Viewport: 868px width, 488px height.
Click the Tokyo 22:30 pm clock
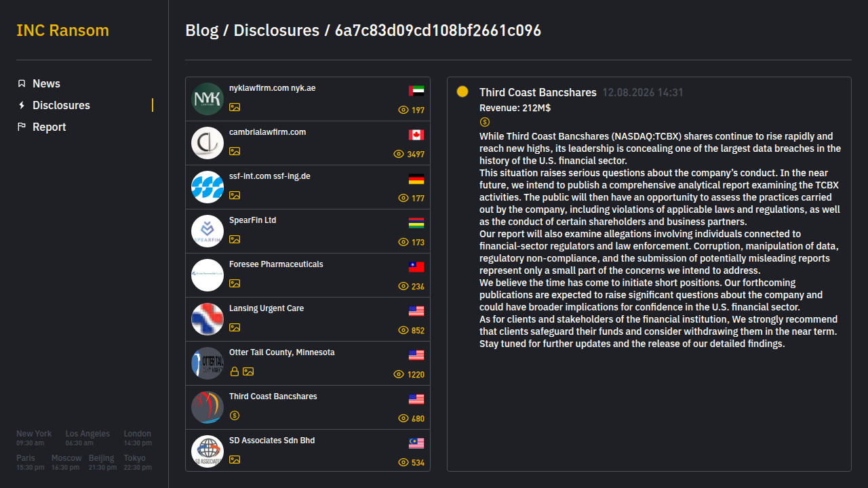tap(138, 462)
